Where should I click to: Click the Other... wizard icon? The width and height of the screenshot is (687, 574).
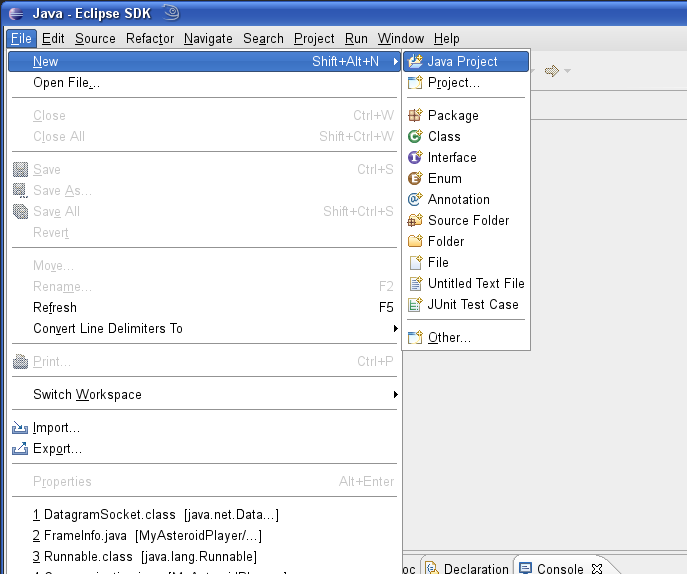tap(415, 337)
